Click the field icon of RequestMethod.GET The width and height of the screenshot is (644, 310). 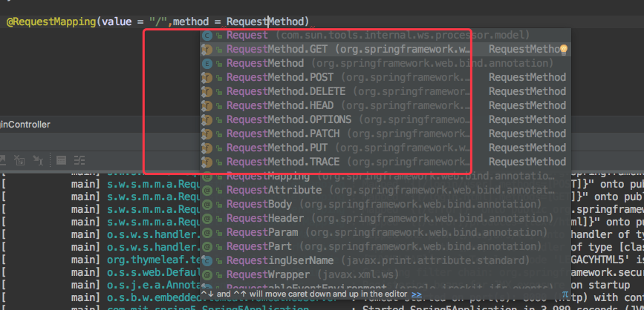click(207, 50)
